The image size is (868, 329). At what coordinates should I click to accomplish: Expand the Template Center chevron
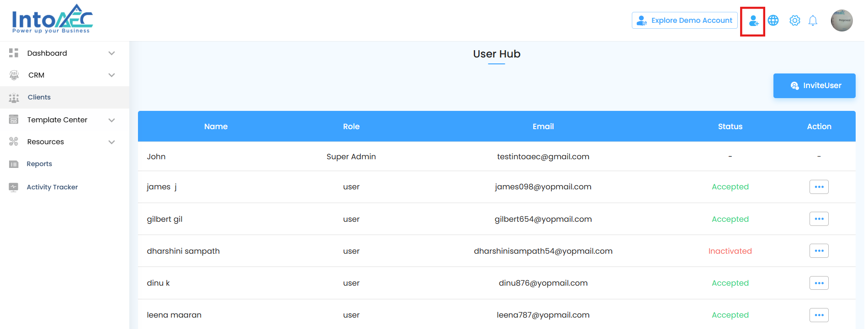111,120
